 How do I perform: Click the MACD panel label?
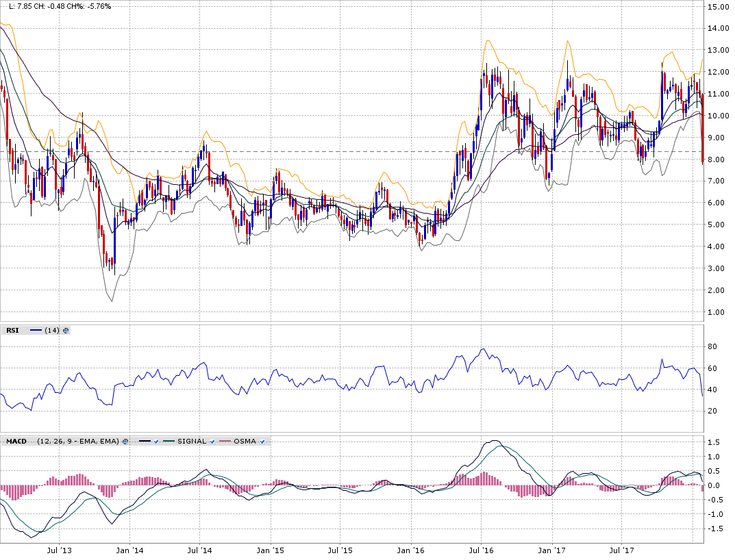[16, 442]
